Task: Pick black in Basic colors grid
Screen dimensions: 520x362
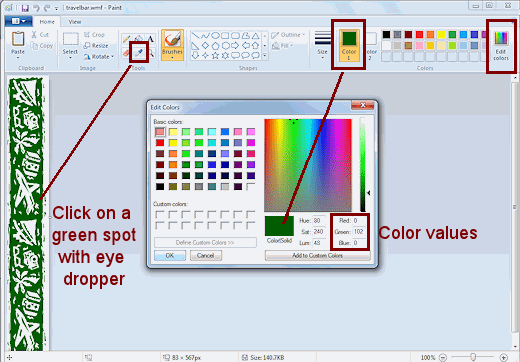Action: (x=160, y=186)
